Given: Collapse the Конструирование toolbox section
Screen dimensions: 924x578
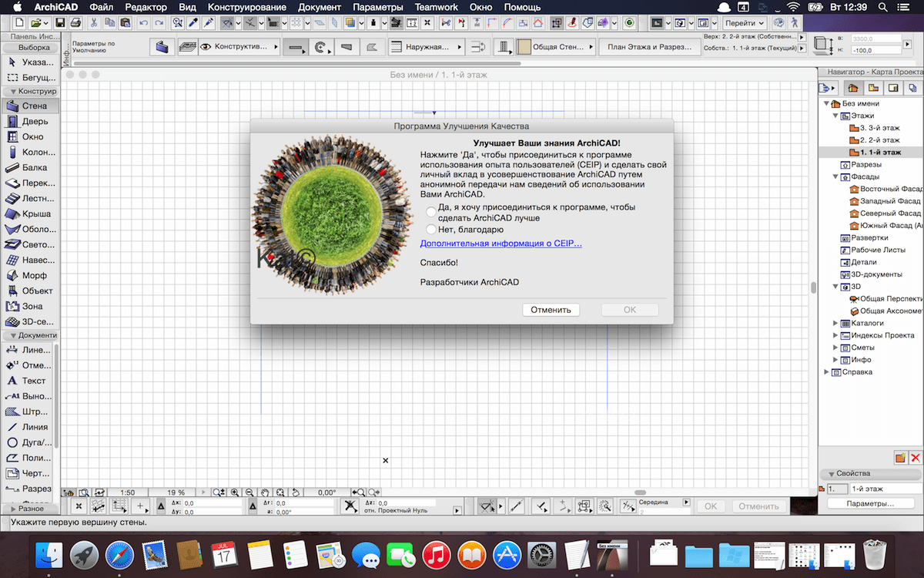Looking at the screenshot, I should pyautogui.click(x=14, y=91).
